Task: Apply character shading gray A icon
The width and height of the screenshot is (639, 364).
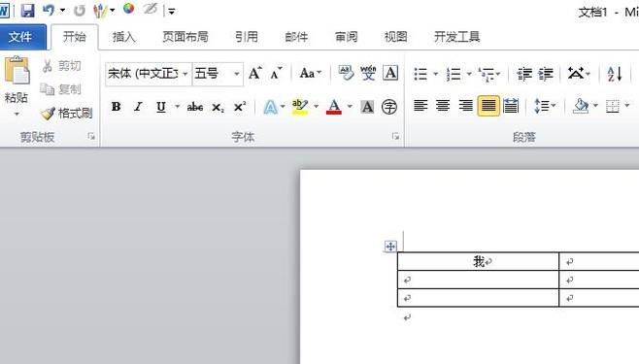Action: point(367,107)
